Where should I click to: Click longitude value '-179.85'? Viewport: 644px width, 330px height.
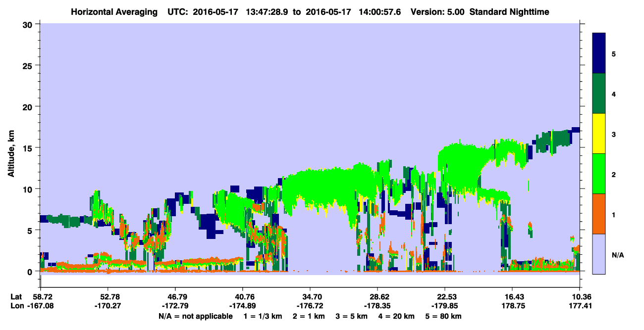tap(445, 306)
